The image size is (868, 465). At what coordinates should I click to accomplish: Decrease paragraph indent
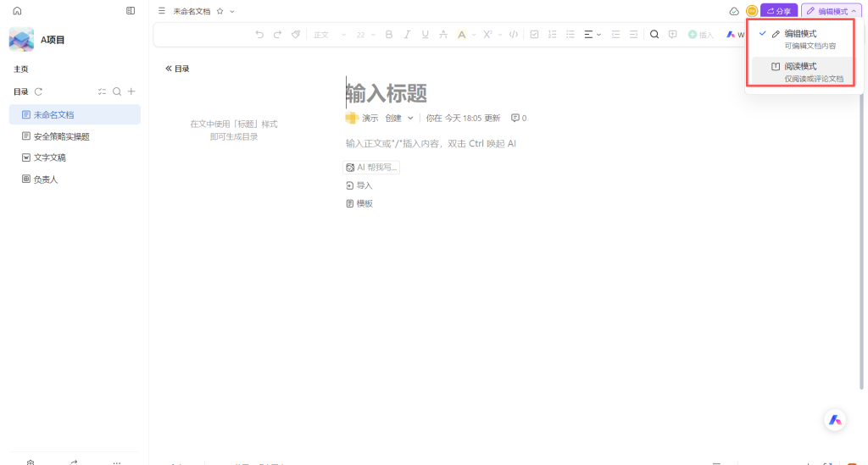tap(615, 34)
